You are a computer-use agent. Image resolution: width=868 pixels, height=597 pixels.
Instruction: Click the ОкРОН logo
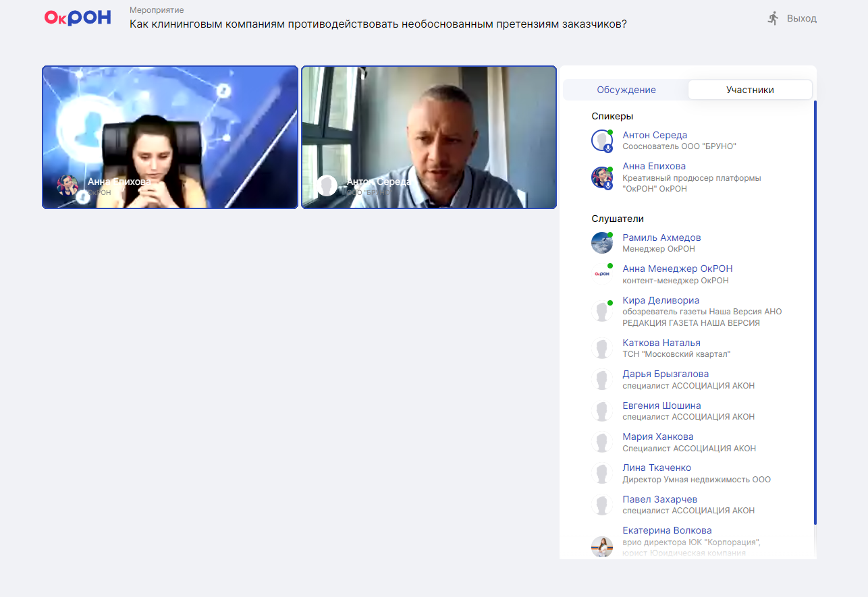coord(78,18)
